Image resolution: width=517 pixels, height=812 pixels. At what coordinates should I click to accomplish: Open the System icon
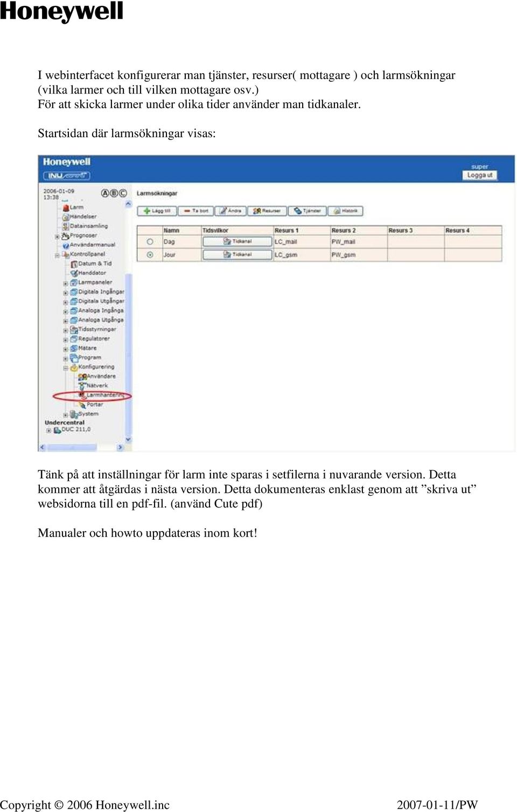(x=74, y=414)
